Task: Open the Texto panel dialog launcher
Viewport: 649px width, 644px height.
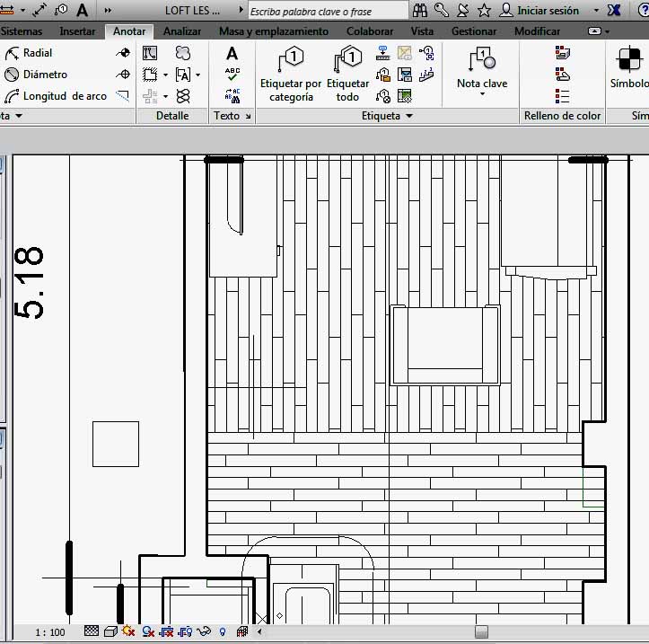Action: click(248, 117)
